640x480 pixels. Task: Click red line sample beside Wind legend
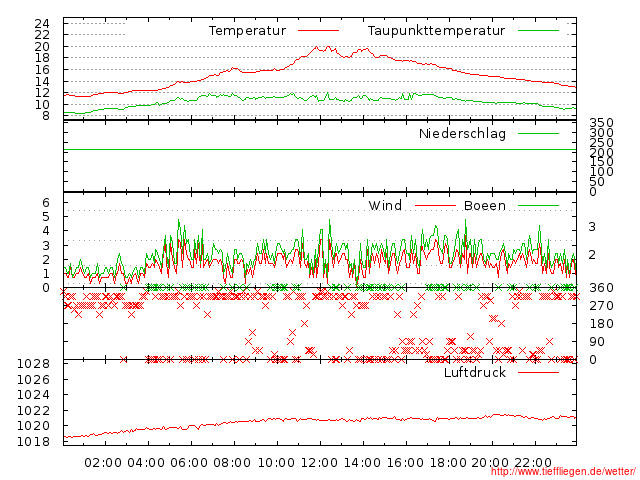pos(435,206)
